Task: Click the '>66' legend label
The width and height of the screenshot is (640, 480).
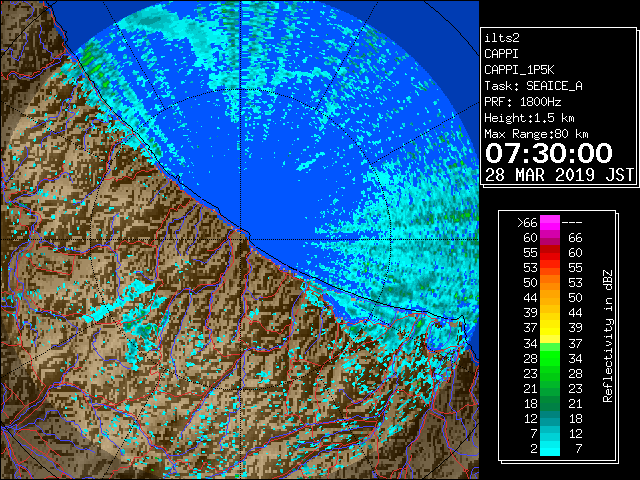Action: 527,223
